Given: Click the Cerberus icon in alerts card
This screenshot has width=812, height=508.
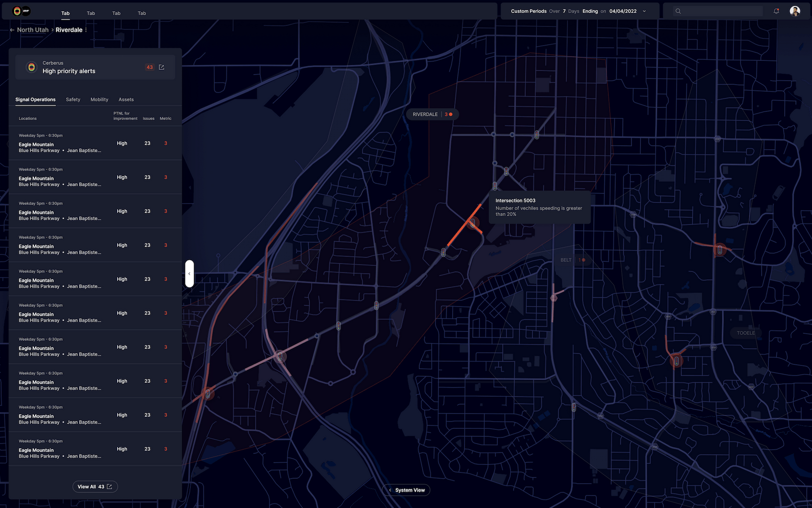Looking at the screenshot, I should coord(31,67).
